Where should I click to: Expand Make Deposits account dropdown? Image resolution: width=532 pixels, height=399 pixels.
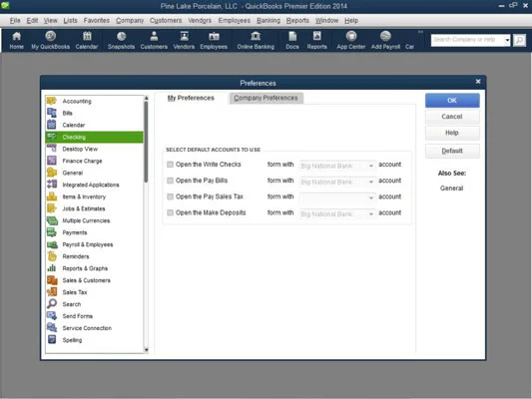371,214
